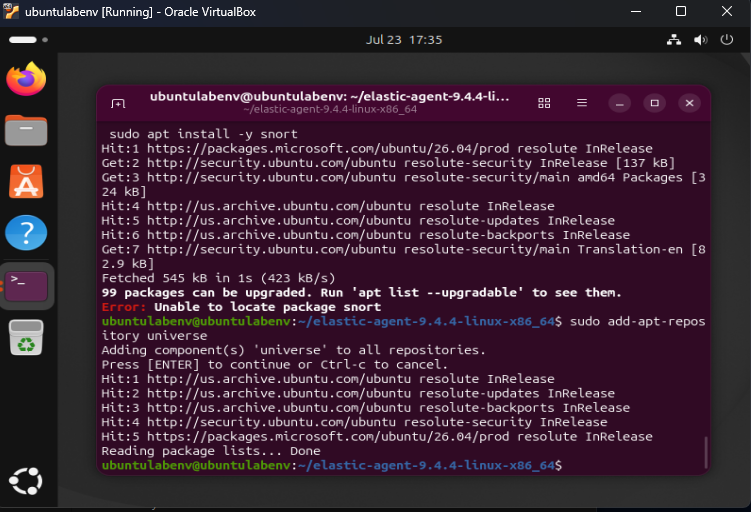Launch the Ubuntu App Center dock icon
The height and width of the screenshot is (512, 751).
(26, 182)
